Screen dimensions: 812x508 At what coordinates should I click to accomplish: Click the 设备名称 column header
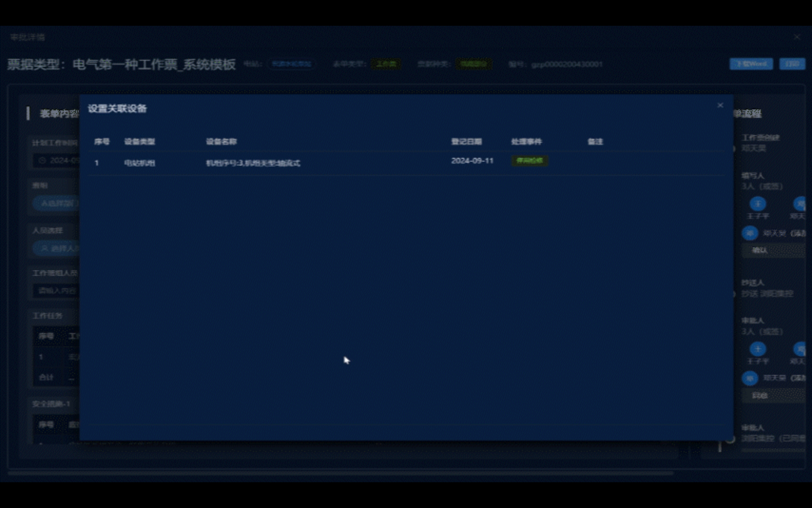[x=221, y=142]
